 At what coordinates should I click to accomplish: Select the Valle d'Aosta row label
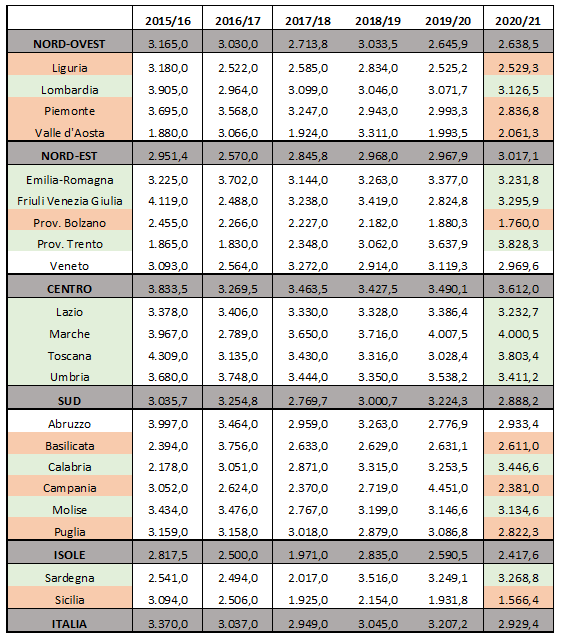(x=70, y=133)
